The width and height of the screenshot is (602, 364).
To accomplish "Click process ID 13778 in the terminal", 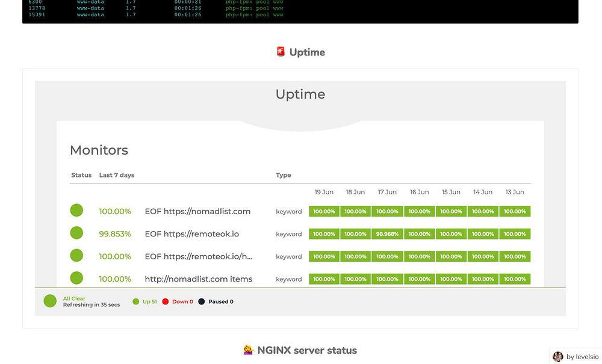I will coord(37,8).
